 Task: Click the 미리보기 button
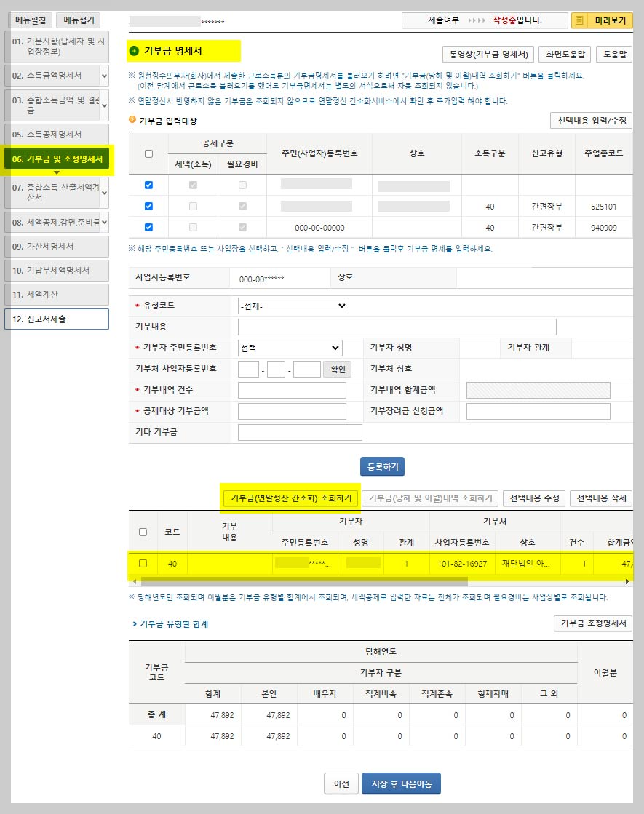(602, 20)
